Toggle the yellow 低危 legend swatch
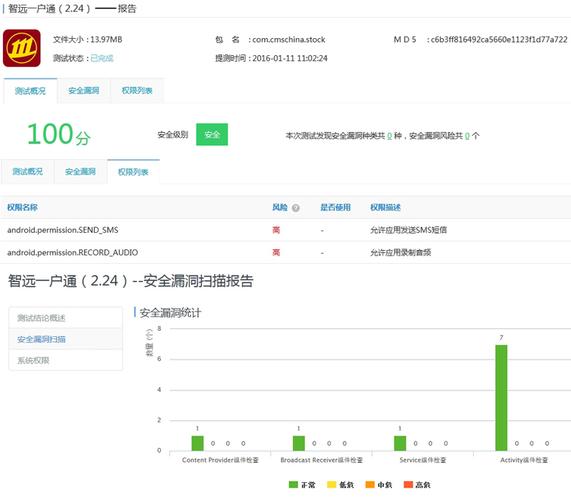Image resolution: width=571 pixels, height=500 pixels. (331, 485)
